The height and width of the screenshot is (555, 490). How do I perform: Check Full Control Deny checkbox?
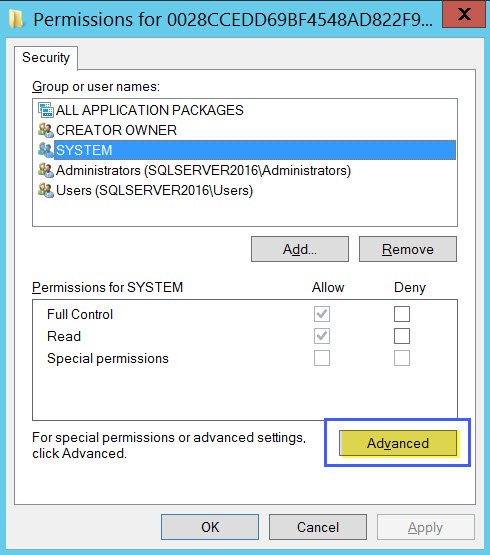pyautogui.click(x=402, y=314)
